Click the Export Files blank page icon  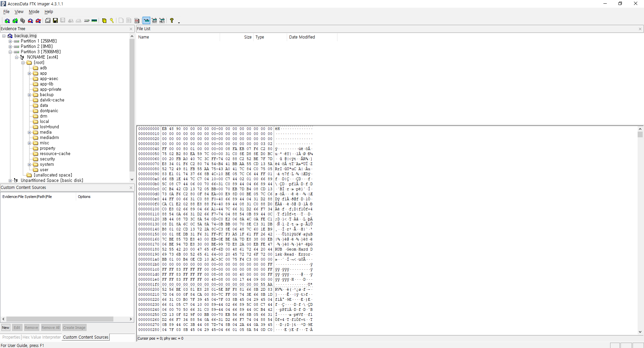[x=121, y=21]
